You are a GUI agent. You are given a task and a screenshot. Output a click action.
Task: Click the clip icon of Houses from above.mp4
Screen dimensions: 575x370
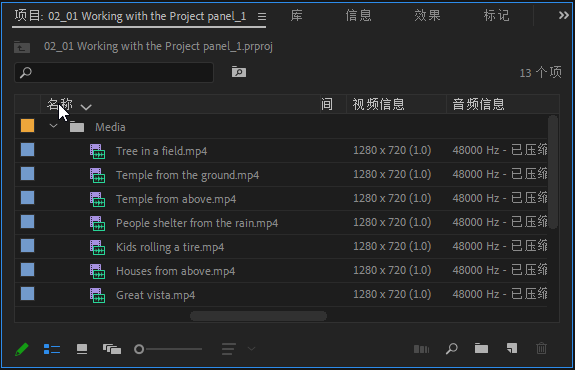(x=98, y=271)
